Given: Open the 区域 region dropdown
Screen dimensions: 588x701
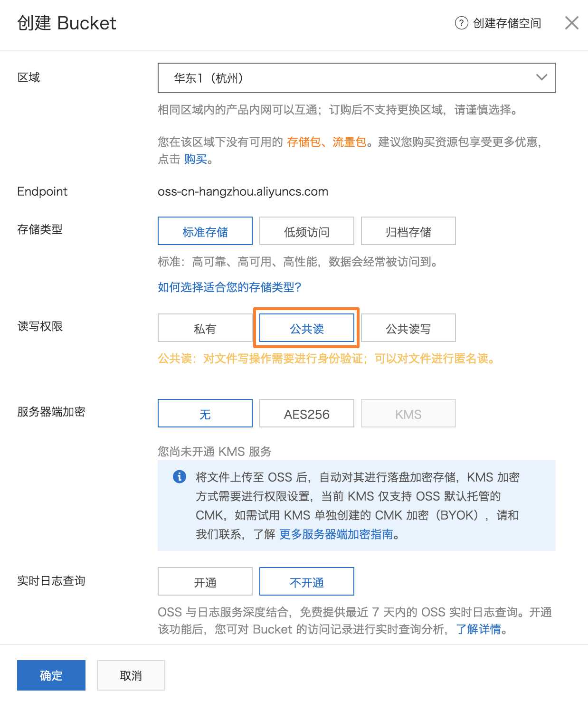Looking at the screenshot, I should (x=356, y=78).
